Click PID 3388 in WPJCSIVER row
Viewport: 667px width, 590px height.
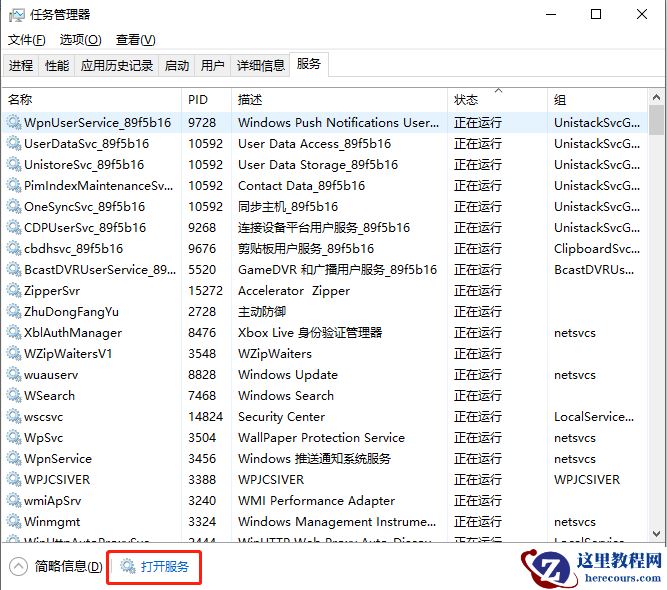point(202,480)
